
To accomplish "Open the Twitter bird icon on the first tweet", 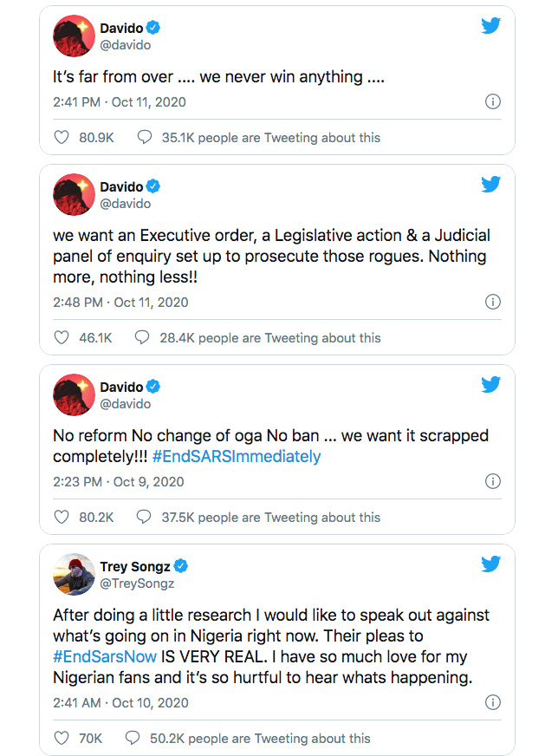I will point(490,25).
